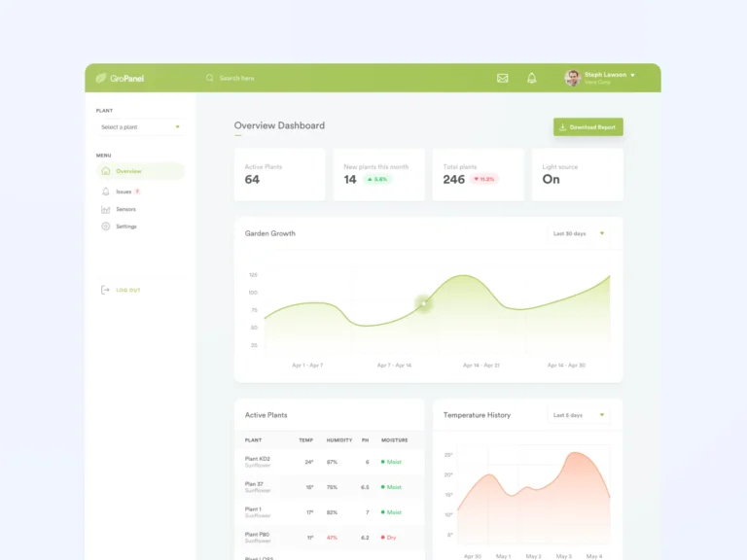
Task: Click the GroPanel leaf logo icon
Action: point(100,78)
